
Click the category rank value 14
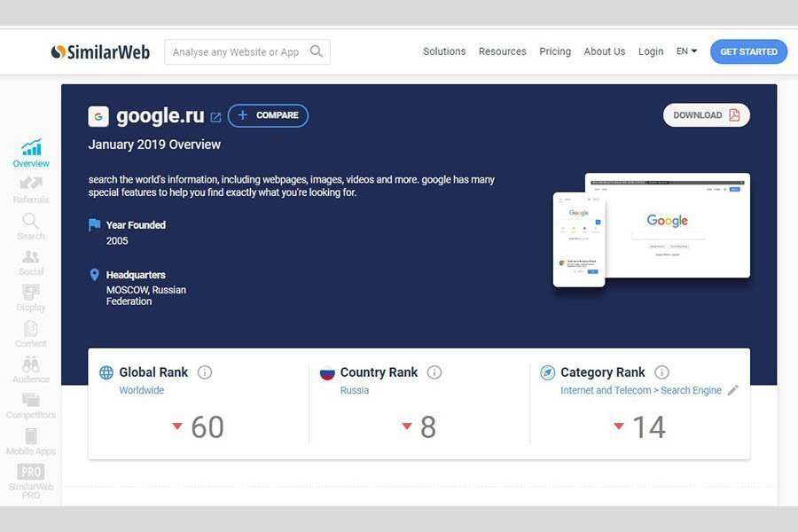[649, 426]
